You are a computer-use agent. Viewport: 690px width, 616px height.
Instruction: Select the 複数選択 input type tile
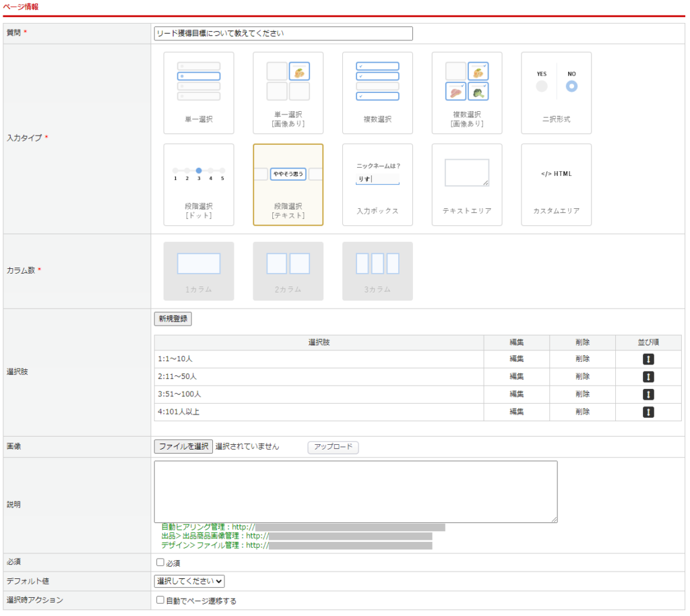coord(377,93)
